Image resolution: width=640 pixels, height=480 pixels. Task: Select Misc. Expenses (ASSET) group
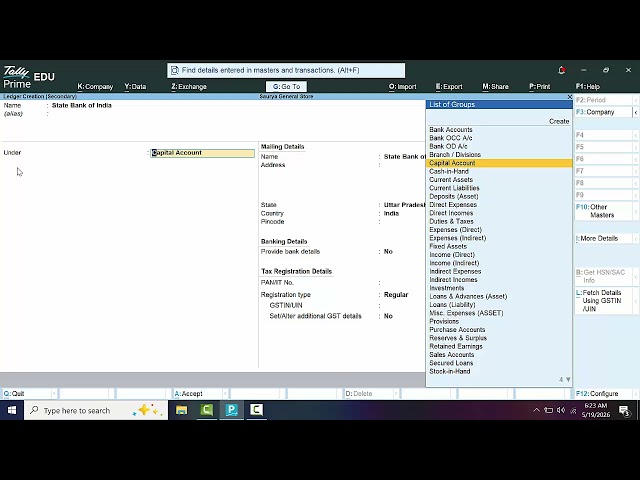(499, 313)
